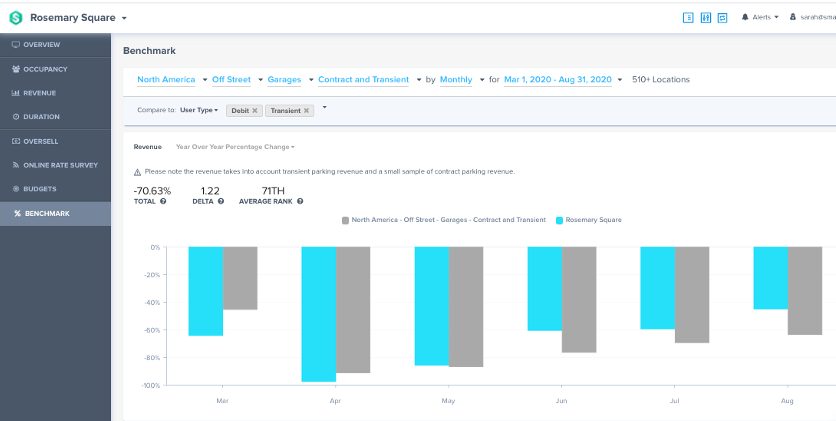Click the help icon beside AVERAGE RANK

(300, 201)
